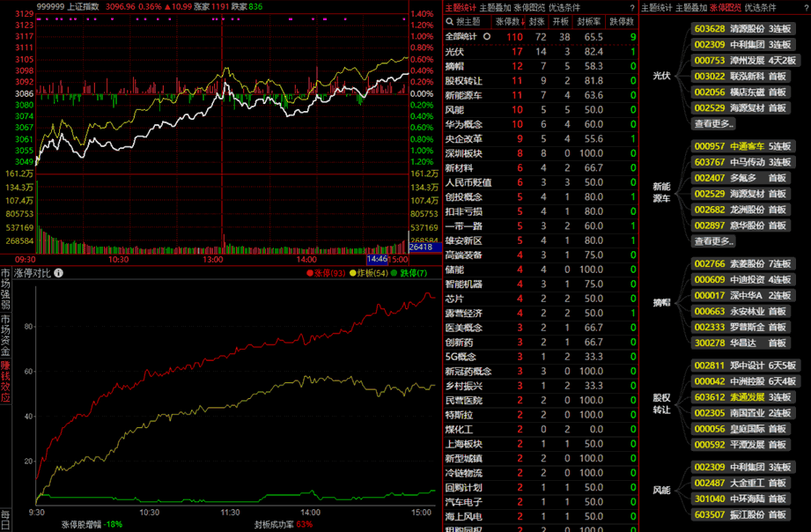Expand 查看更多.. under the 新能源车 branch
The width and height of the screenshot is (811, 532).
(x=714, y=241)
